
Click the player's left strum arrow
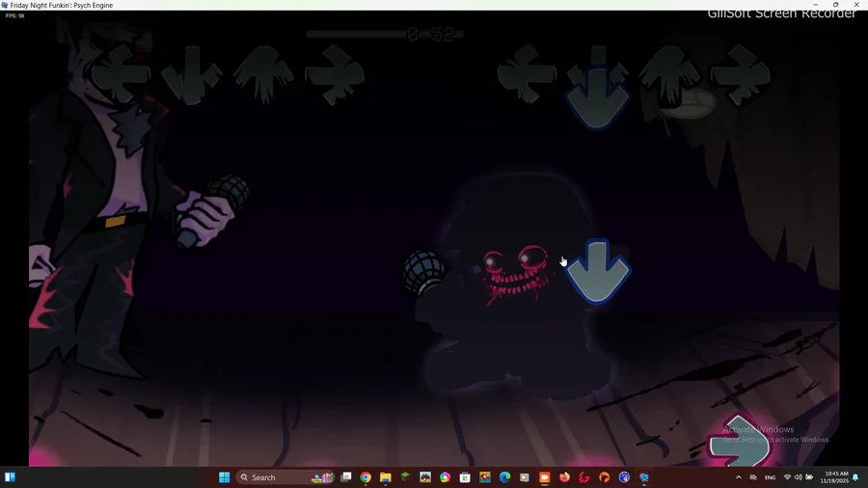pyautogui.click(x=527, y=73)
